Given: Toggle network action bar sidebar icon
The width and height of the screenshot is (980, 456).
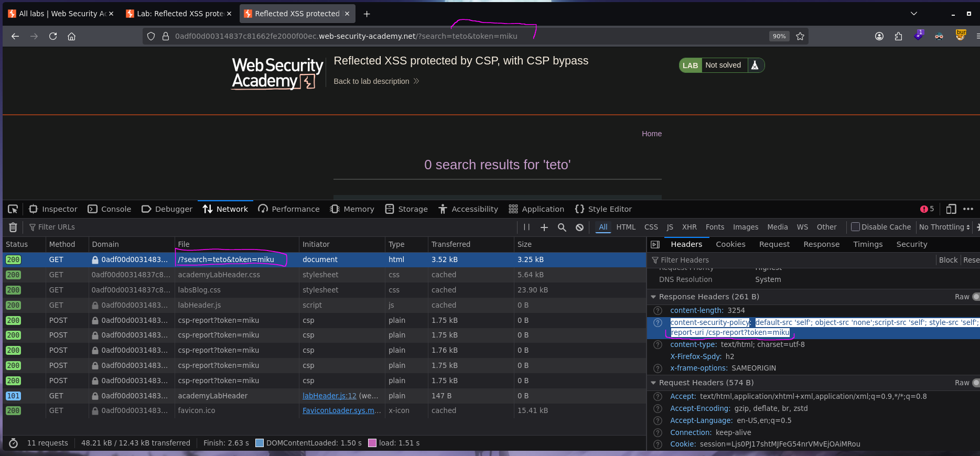Looking at the screenshot, I should coord(655,244).
